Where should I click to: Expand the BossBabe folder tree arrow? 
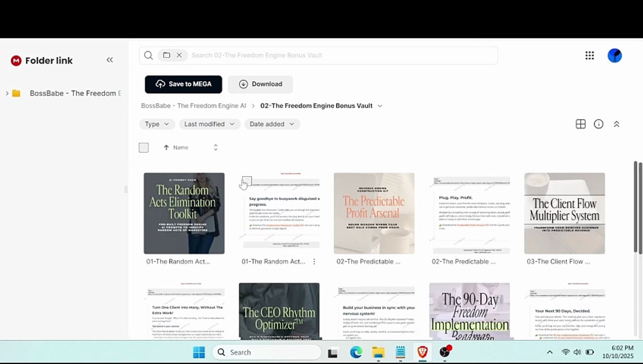point(7,94)
